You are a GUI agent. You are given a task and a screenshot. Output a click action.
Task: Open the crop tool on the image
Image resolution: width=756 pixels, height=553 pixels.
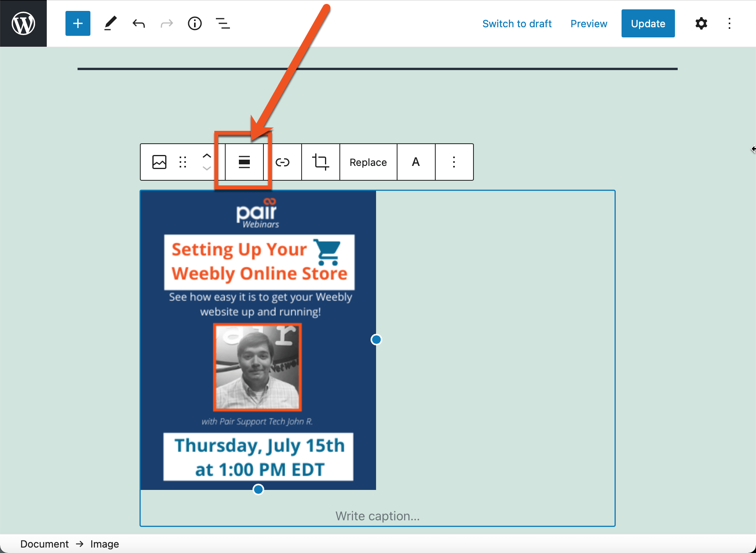320,162
